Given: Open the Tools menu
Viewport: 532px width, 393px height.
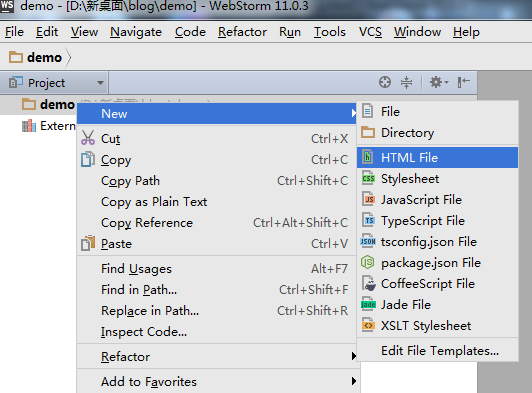Looking at the screenshot, I should [330, 32].
